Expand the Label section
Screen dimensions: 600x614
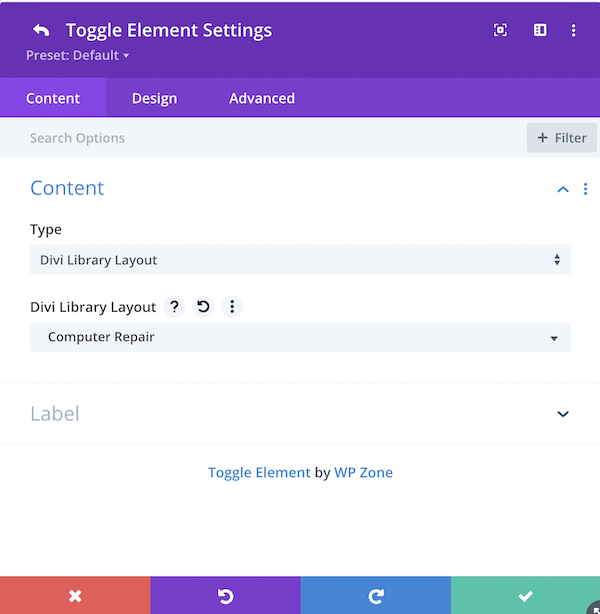coord(300,414)
